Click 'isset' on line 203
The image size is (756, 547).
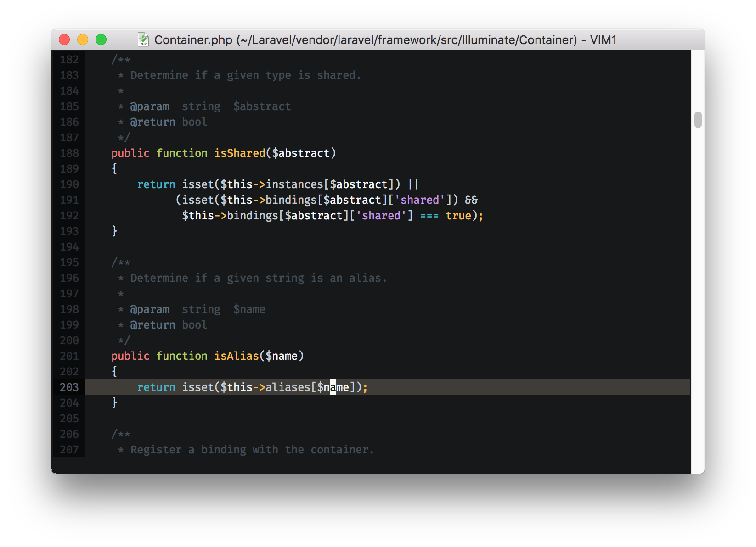198,387
